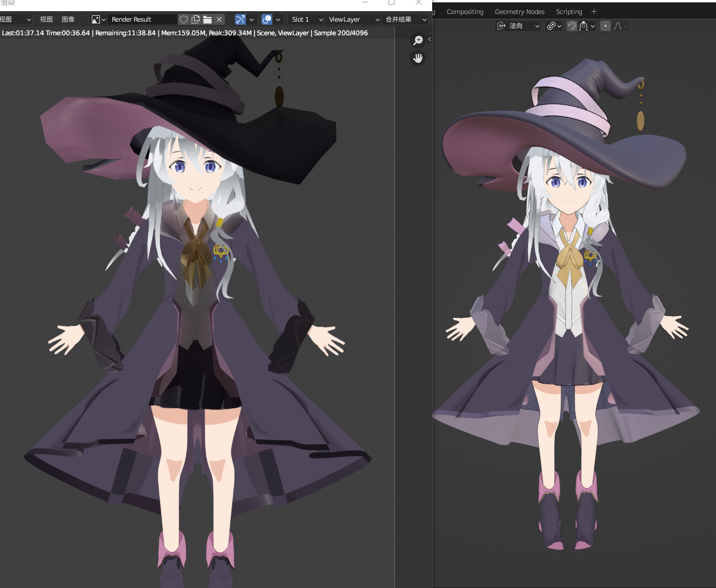Click the pan hand gizmo
Viewport: 716px width, 588px height.
click(x=418, y=58)
